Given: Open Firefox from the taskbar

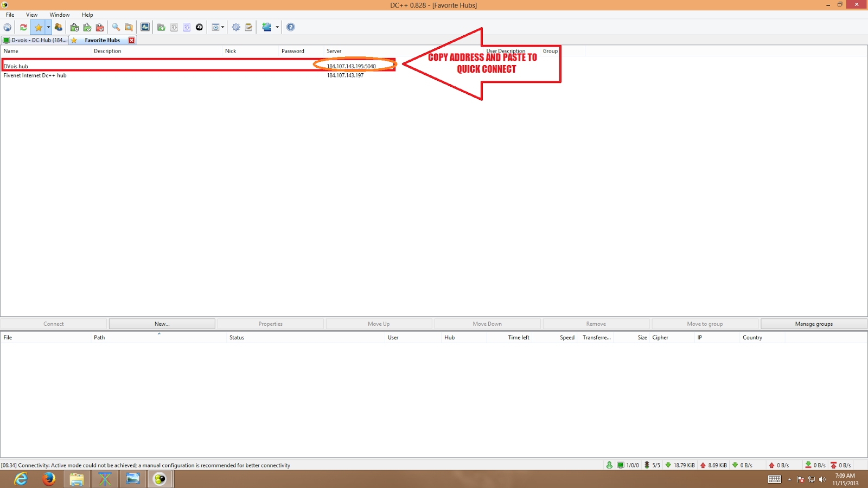Looking at the screenshot, I should tap(49, 479).
